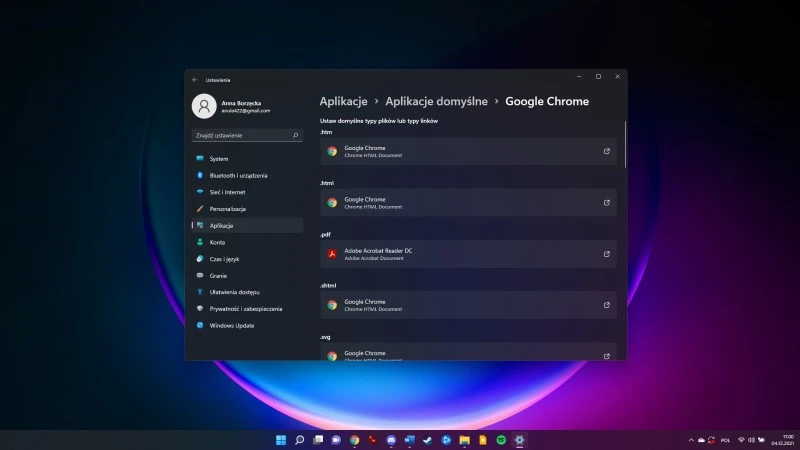Open Discord from taskbar
The image size is (800, 450).
(391, 440)
